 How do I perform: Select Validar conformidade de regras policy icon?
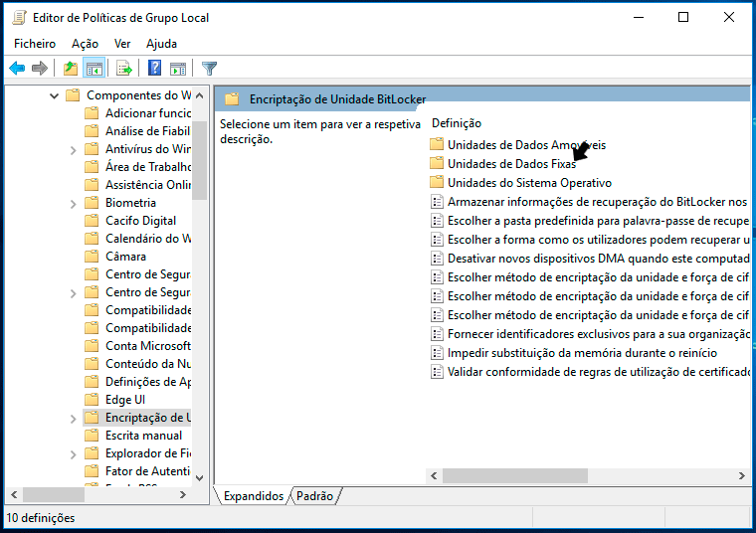tap(437, 372)
